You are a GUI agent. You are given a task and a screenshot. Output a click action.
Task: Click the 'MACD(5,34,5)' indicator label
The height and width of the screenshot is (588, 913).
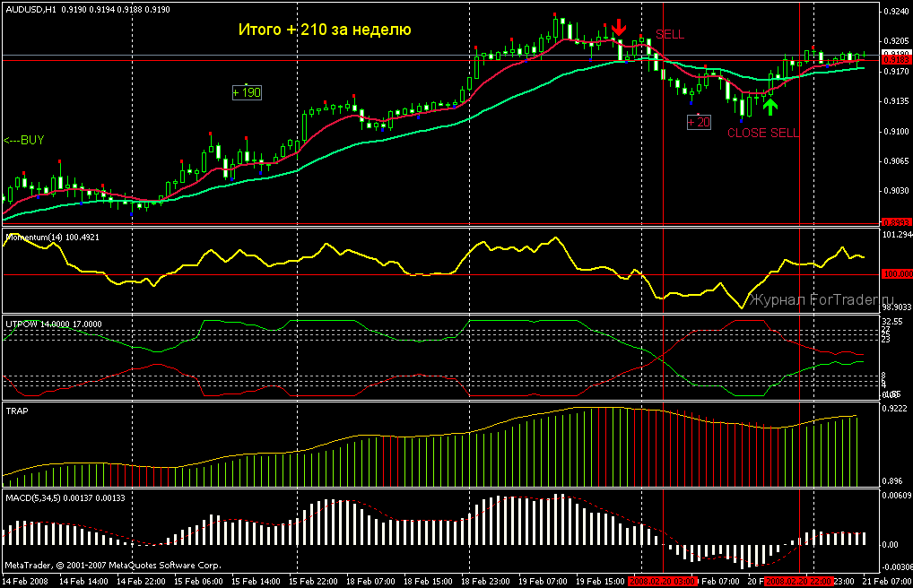(65, 497)
